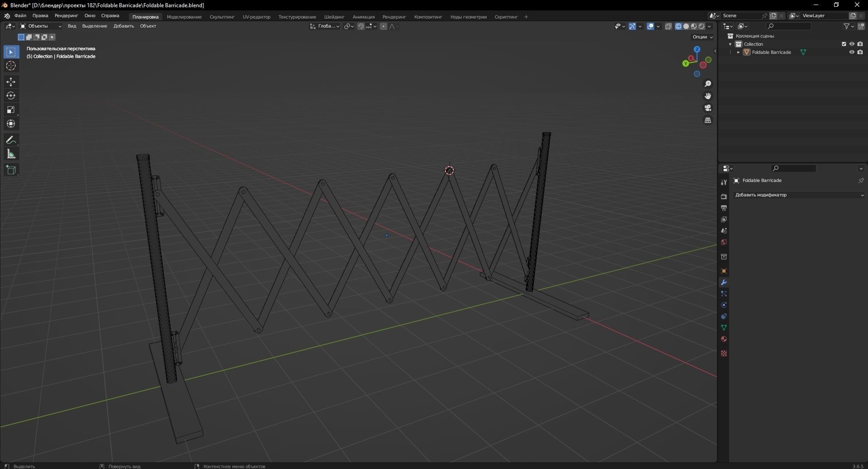Open outliner filter dropdown
The image size is (868, 469).
tap(849, 26)
